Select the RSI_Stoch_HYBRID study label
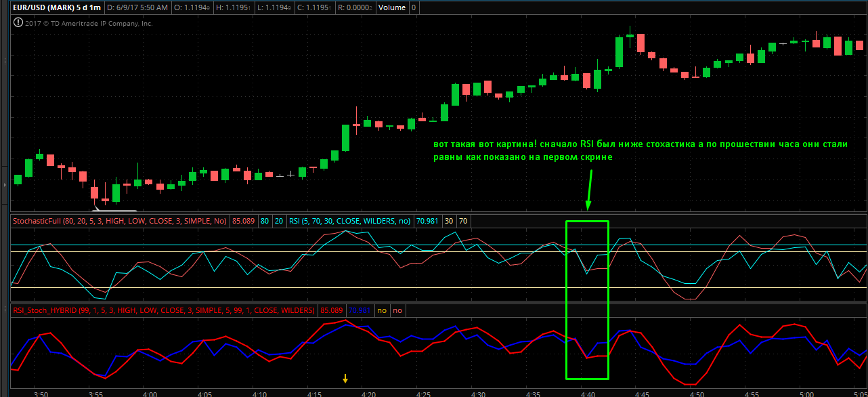The image size is (868, 397). tap(164, 310)
